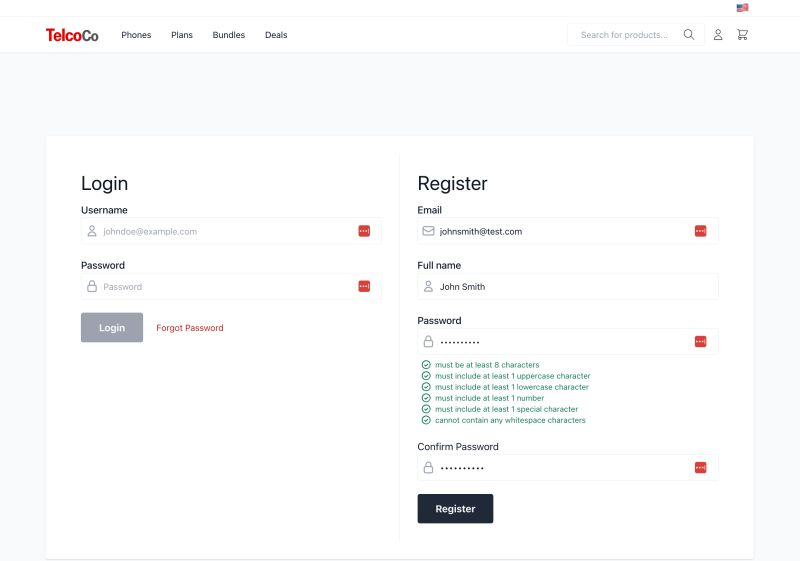This screenshot has width=800, height=561.
Task: Click the lock icon in Login Password field
Action: [x=92, y=286]
